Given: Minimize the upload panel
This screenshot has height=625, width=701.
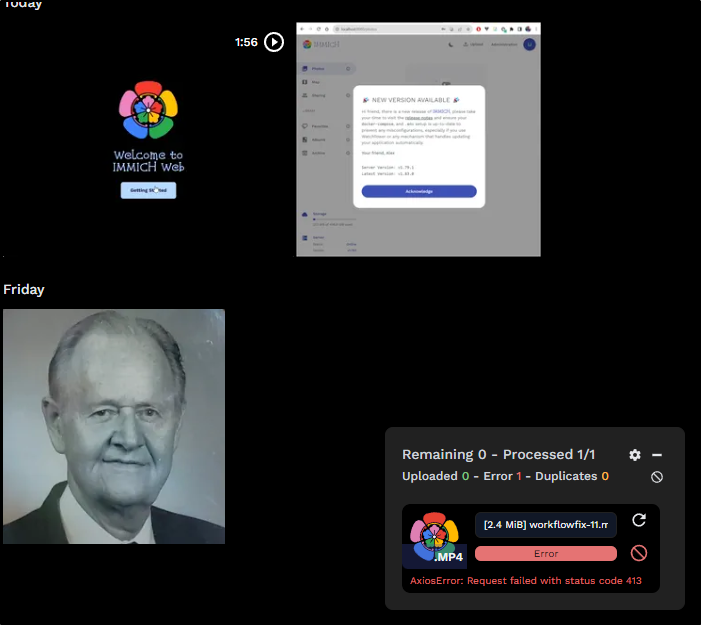Looking at the screenshot, I should pyautogui.click(x=657, y=455).
